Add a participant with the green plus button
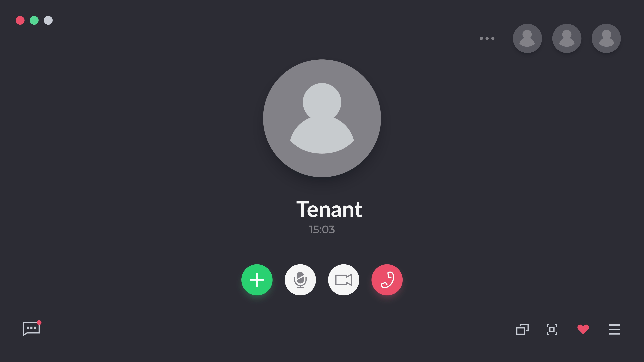The width and height of the screenshot is (644, 362). 257,280
